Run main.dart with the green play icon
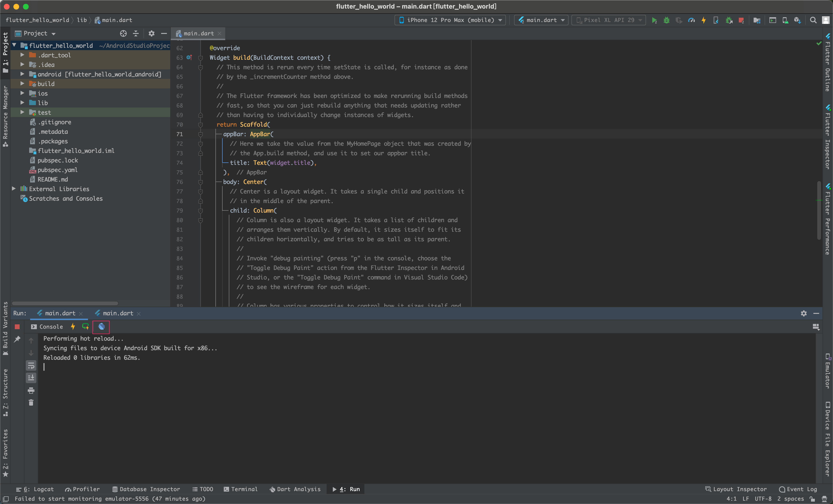Viewport: 833px width, 504px height. tap(654, 20)
